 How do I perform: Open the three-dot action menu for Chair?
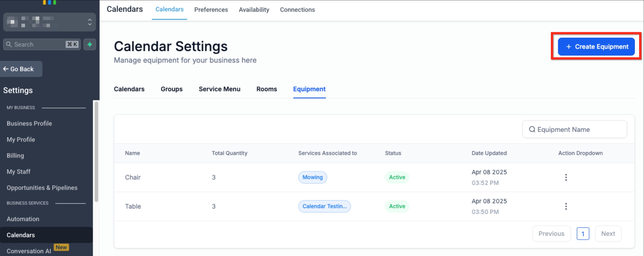pyautogui.click(x=566, y=177)
